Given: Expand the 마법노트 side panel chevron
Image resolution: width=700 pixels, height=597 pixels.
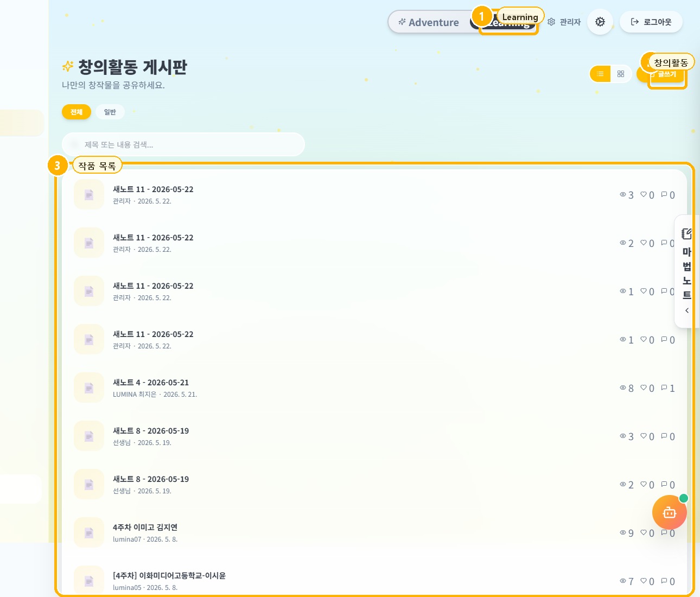Looking at the screenshot, I should [x=687, y=310].
